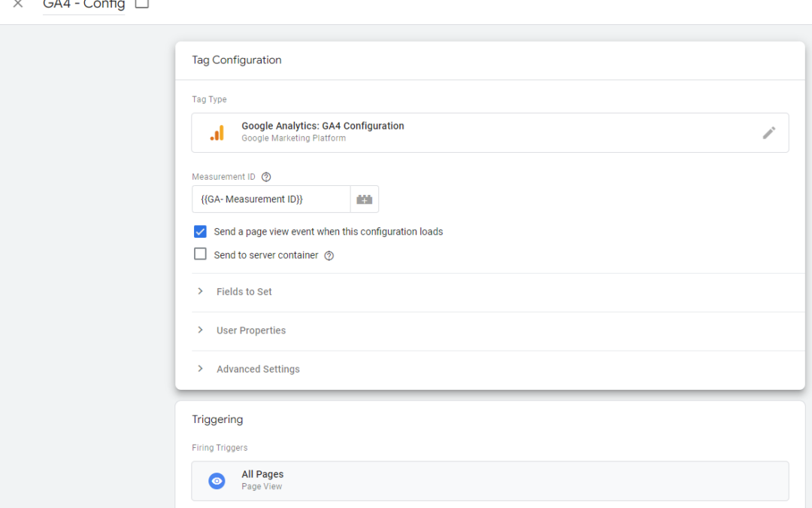Click the Triggering section heading
The image size is (812, 508).
(217, 419)
